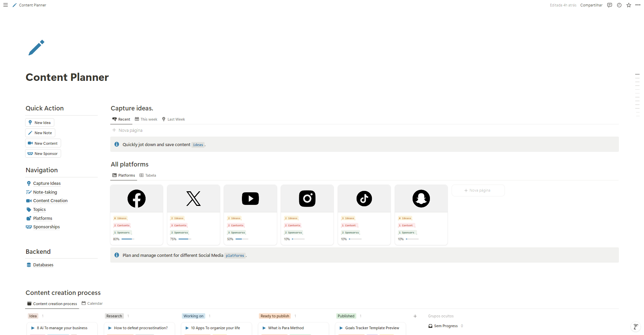Image resolution: width=644 pixels, height=335 pixels.
Task: Click the tag icon next to Topics
Action: (29, 210)
